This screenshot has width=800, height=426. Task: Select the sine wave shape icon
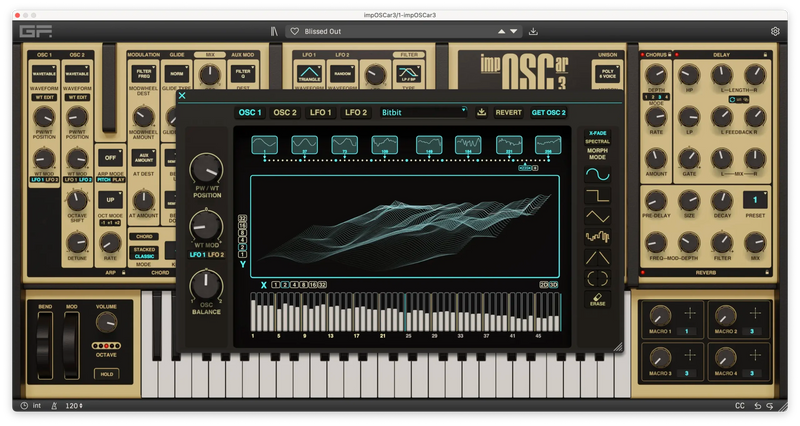click(598, 176)
